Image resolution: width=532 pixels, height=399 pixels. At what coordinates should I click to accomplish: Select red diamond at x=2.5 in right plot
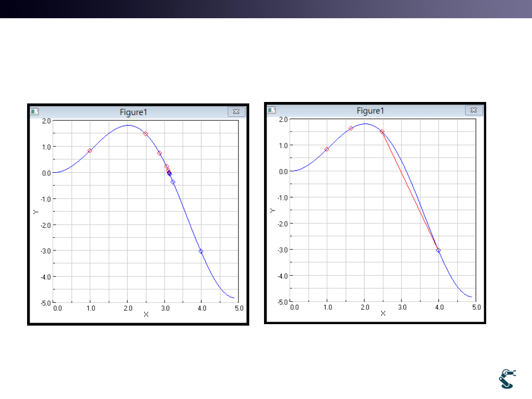click(382, 132)
